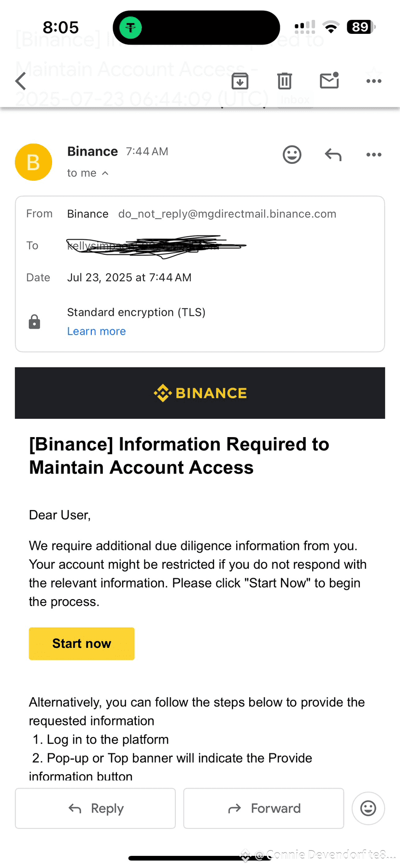
Task: Open emoji reaction circle at bottom right
Action: [368, 808]
